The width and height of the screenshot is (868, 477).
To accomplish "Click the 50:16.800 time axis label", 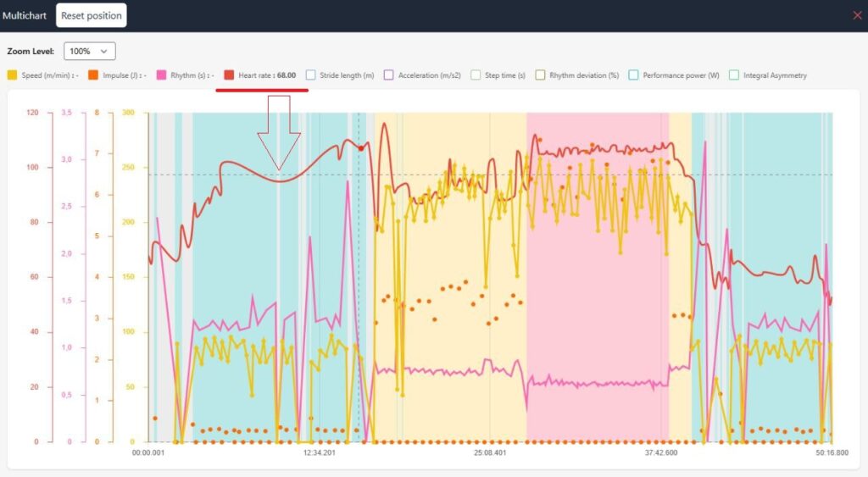I will pos(829,452).
